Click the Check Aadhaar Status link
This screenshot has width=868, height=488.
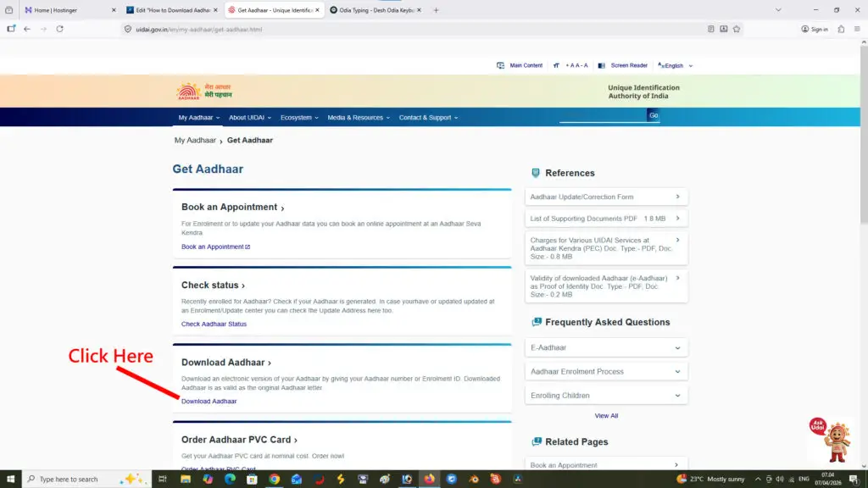click(x=214, y=324)
